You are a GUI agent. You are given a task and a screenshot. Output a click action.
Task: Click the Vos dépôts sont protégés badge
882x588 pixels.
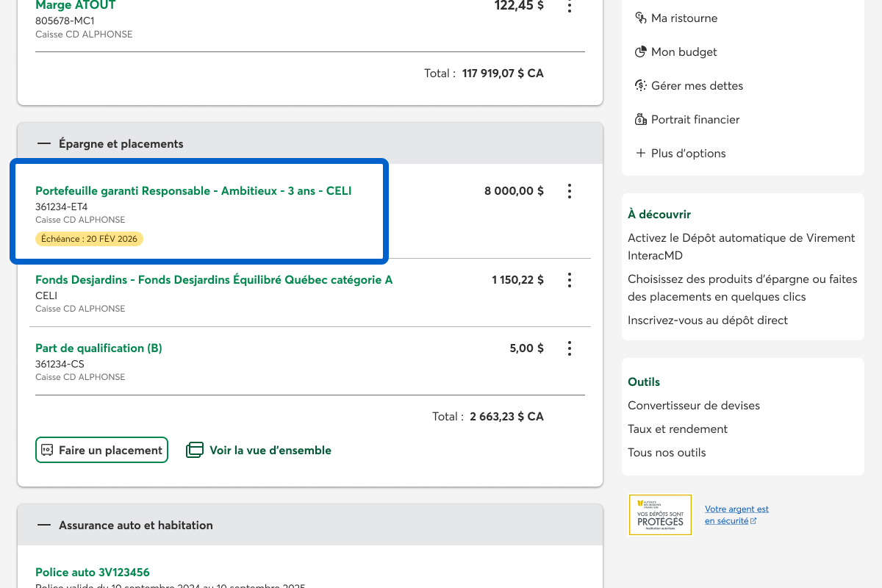[660, 514]
